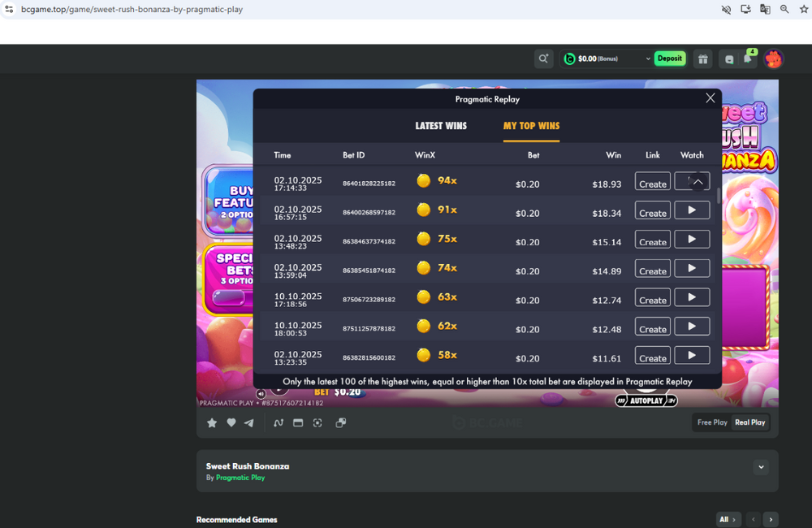Open notifications via the bell icon
This screenshot has width=812, height=528.
pyautogui.click(x=747, y=58)
